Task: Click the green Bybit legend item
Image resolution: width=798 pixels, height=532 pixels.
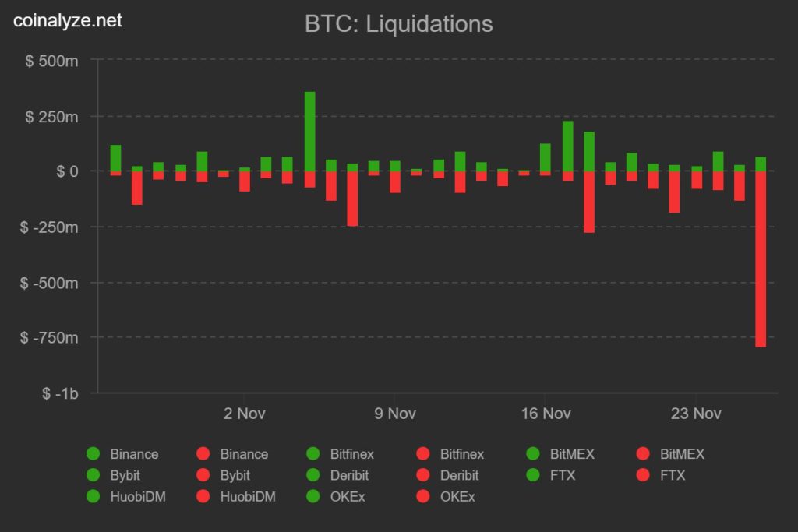Action: [113, 475]
